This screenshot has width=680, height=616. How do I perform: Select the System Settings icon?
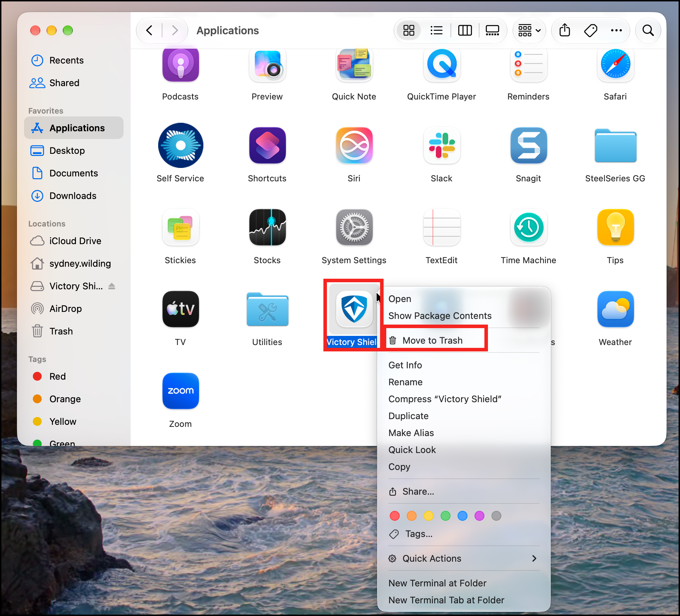(354, 227)
